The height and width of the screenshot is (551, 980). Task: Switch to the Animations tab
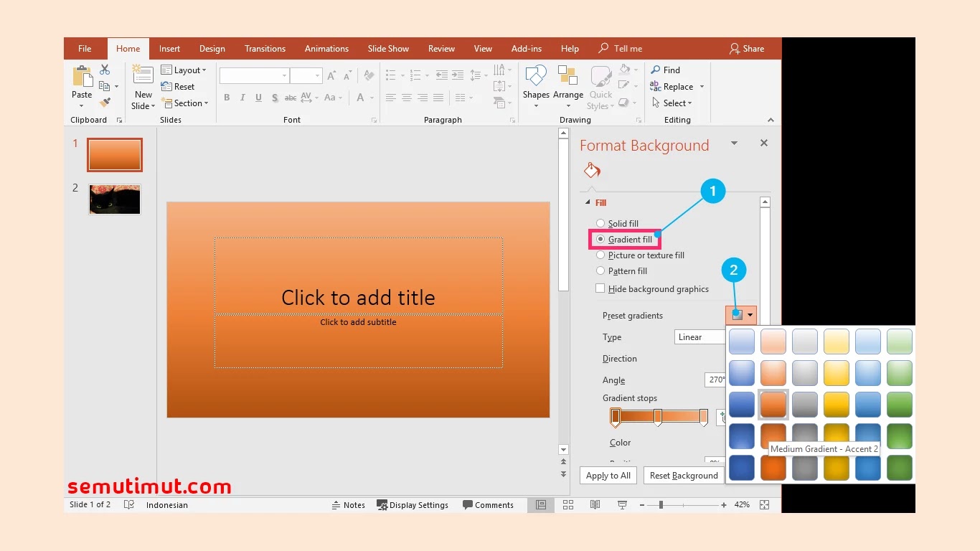click(x=326, y=49)
